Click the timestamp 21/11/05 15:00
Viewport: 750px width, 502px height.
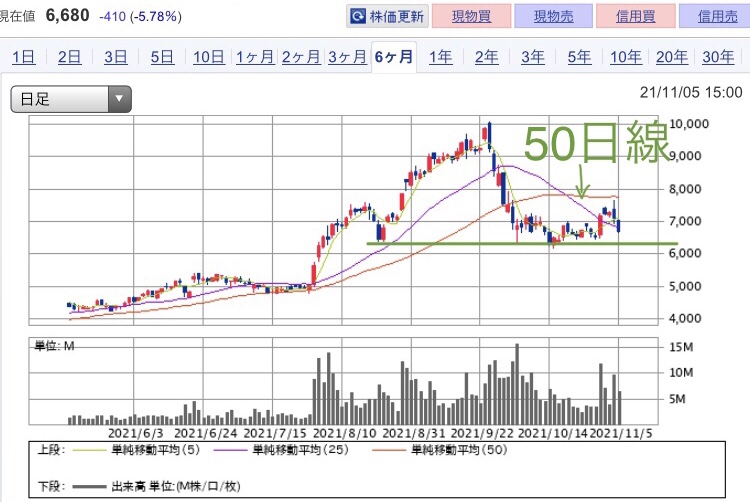[691, 92]
